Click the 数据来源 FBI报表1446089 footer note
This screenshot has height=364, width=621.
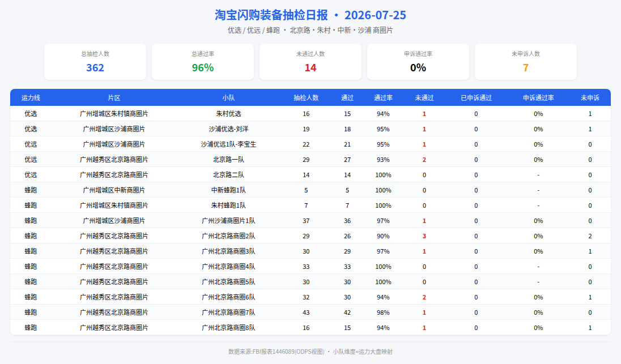point(310,352)
